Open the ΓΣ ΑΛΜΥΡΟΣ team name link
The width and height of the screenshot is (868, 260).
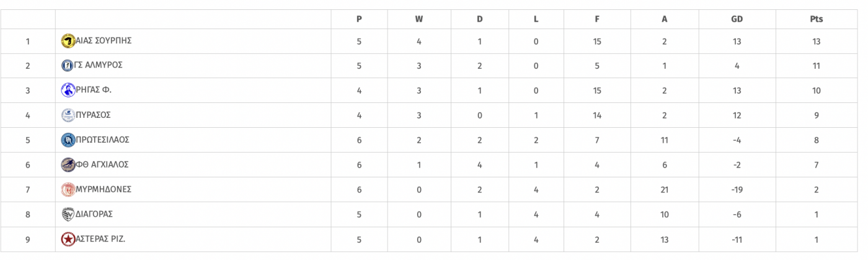point(99,65)
